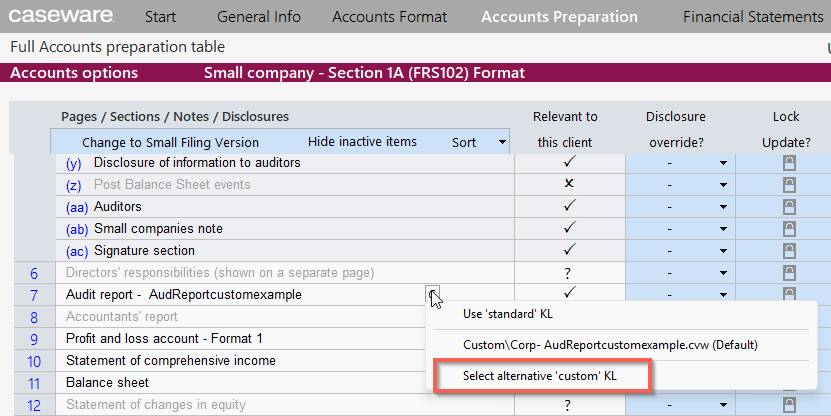Open row number 12 link
The image size is (831, 416).
click(34, 405)
